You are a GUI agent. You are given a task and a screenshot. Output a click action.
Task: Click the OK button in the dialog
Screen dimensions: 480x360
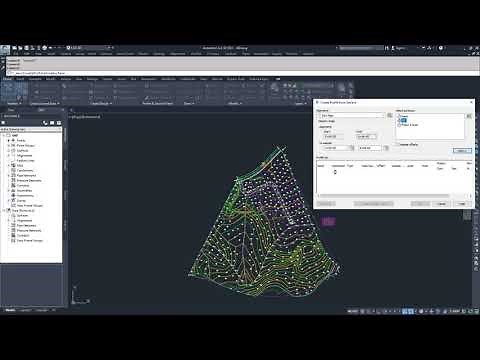point(420,204)
